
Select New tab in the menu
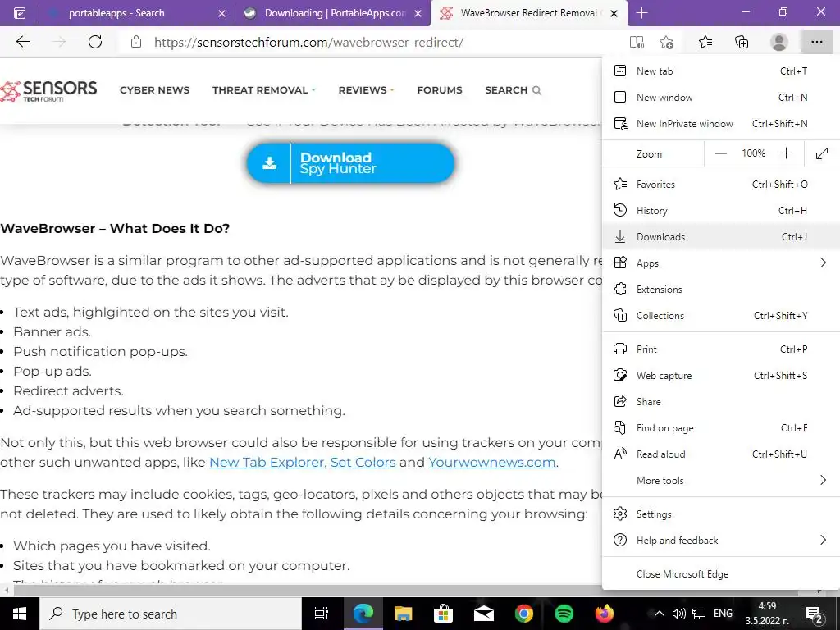720,71
